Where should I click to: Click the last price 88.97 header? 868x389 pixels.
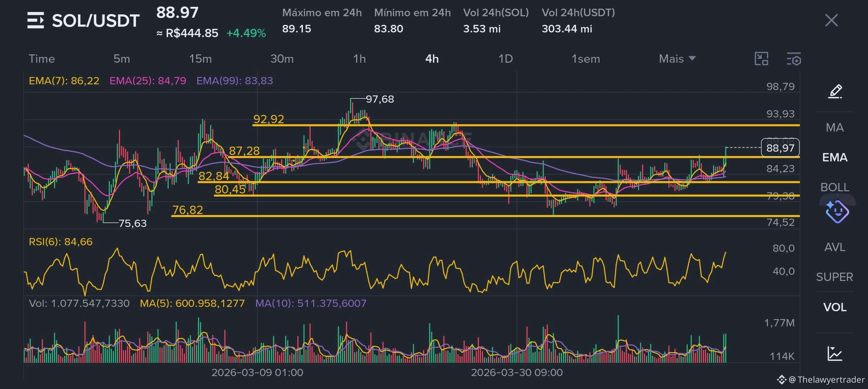point(177,13)
